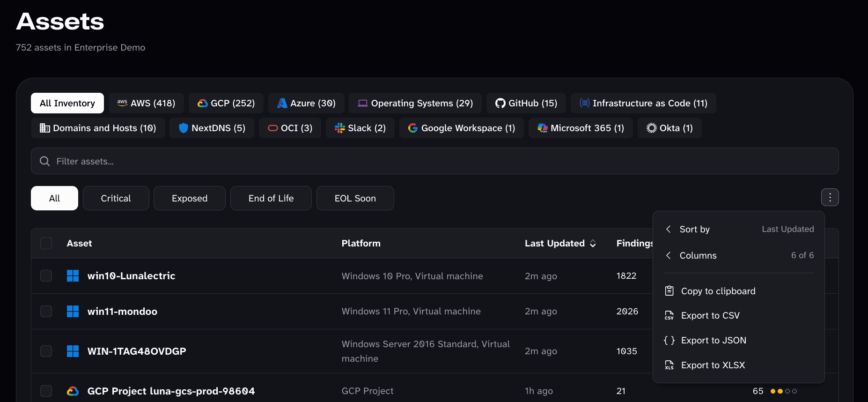Click the CSV file icon
This screenshot has width=868, height=402.
click(x=669, y=315)
